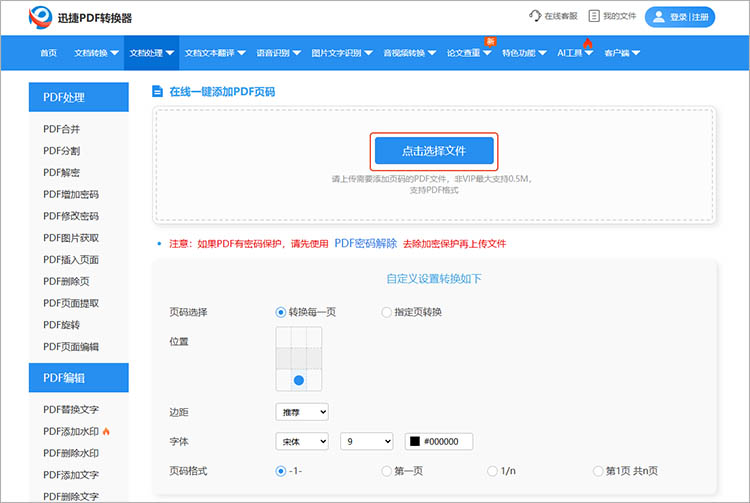Click the 我的文件 document icon
750x503 pixels.
point(594,16)
